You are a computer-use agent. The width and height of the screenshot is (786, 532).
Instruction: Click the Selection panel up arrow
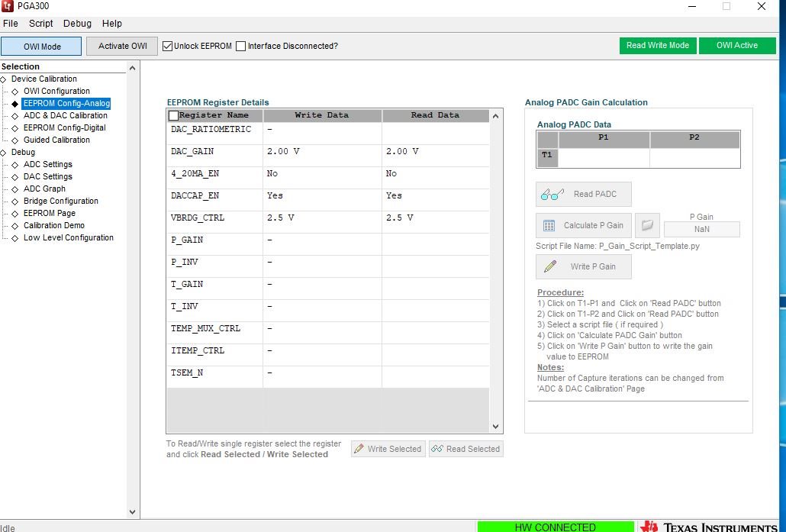pos(132,68)
